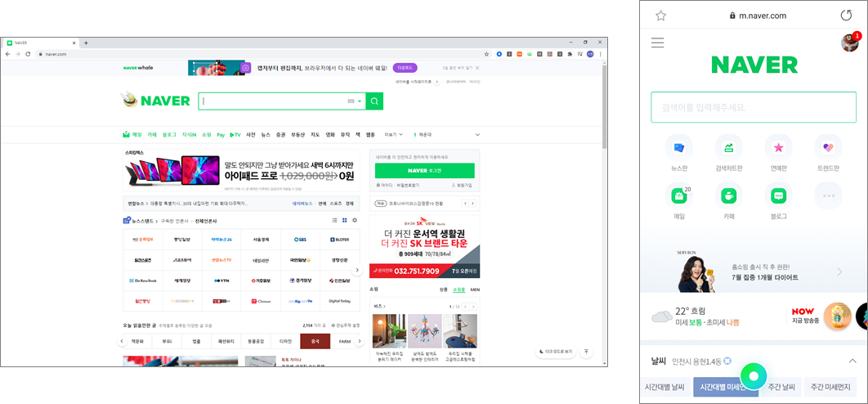
Task: Click the green search button on desktop Naver
Action: click(x=374, y=101)
